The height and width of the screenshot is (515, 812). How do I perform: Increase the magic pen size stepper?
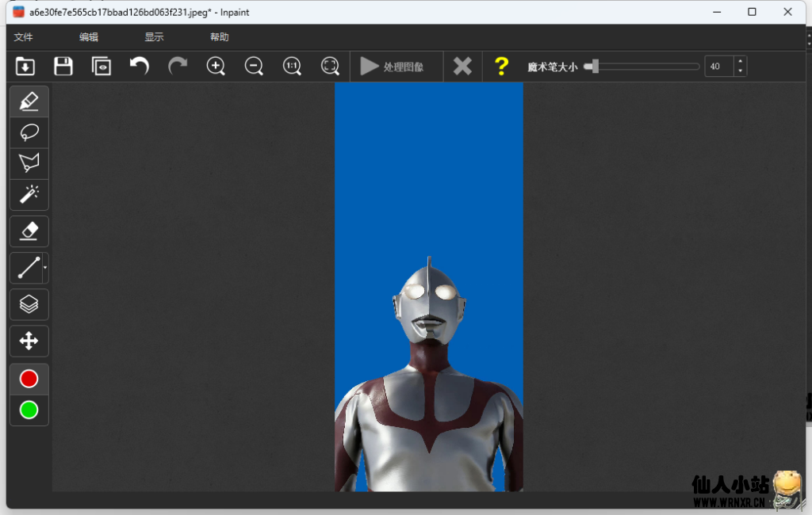[x=741, y=62]
